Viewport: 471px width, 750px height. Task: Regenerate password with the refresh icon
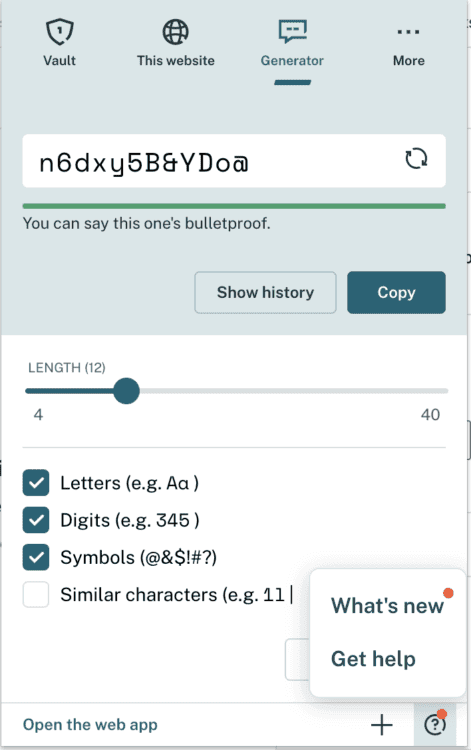pos(416,159)
